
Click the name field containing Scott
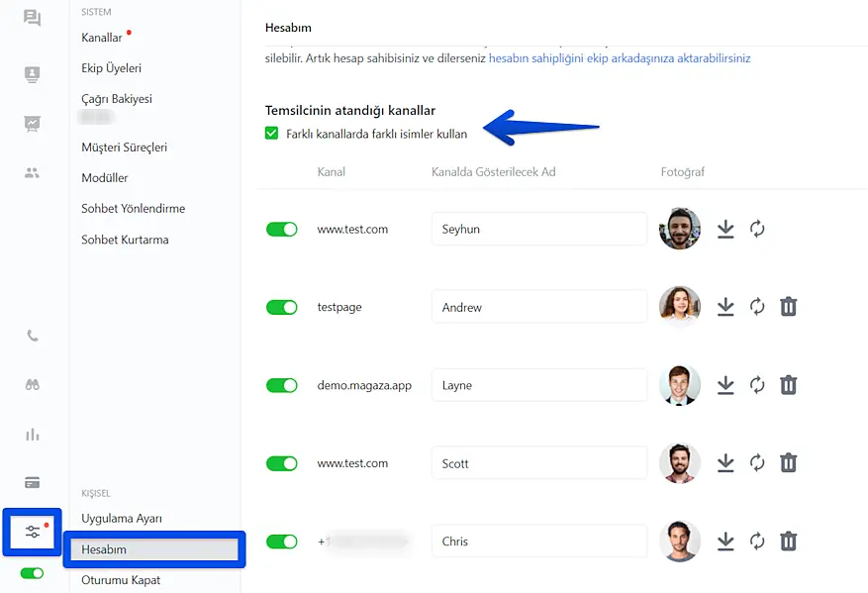pyautogui.click(x=538, y=463)
